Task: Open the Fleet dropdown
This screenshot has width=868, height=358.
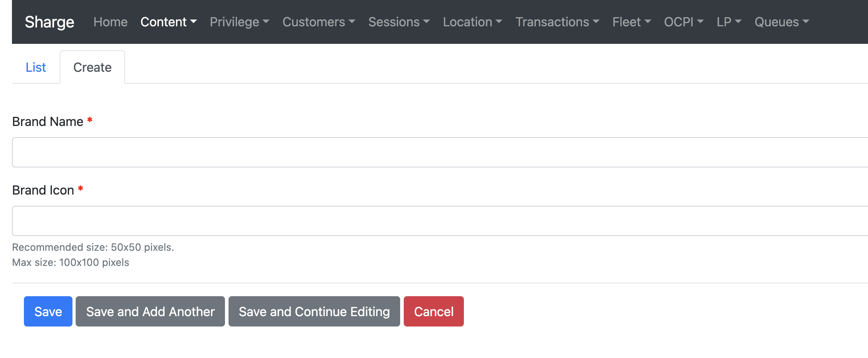Action: pos(631,22)
